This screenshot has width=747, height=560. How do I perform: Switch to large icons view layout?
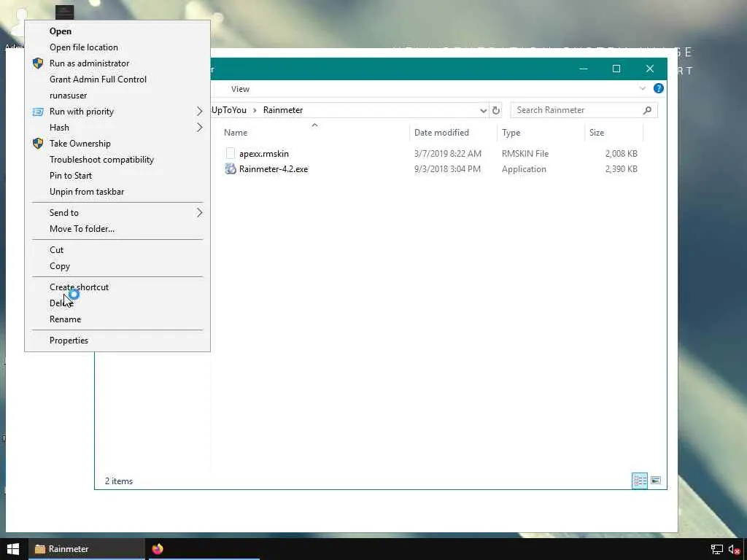coord(656,481)
